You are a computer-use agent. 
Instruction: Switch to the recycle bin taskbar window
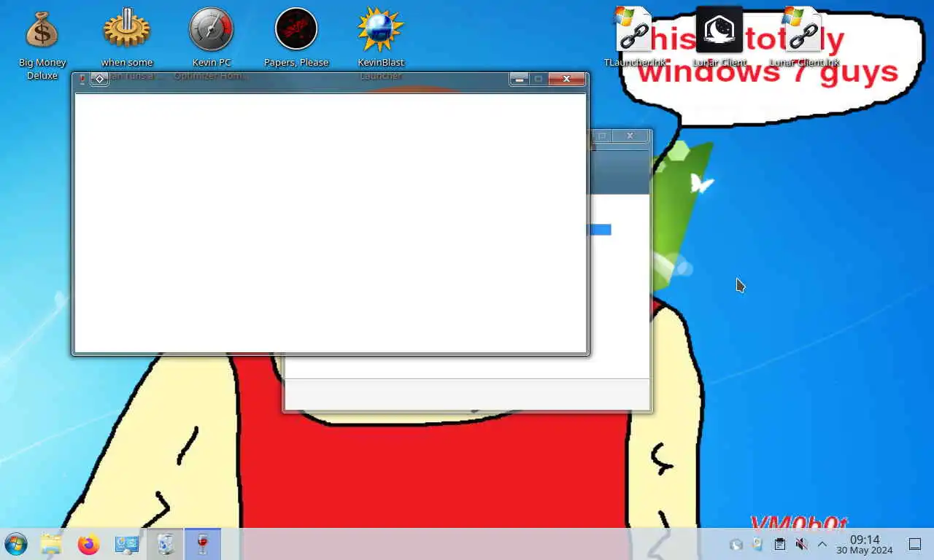pos(165,544)
